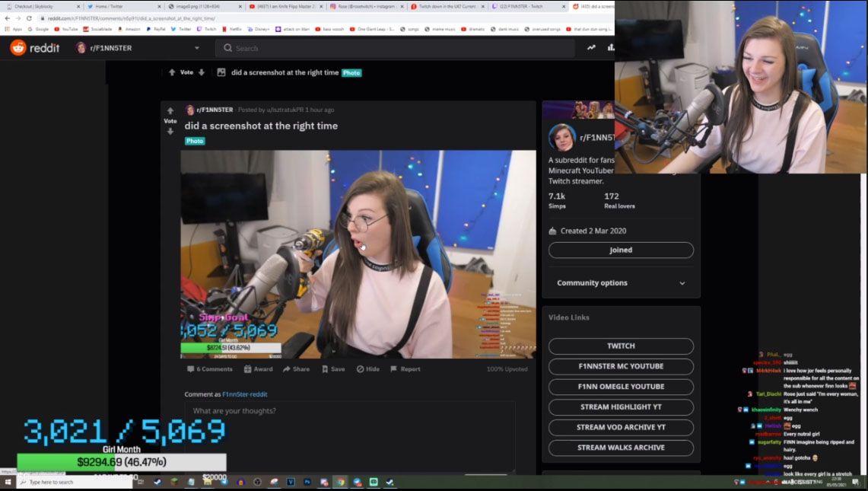Open Photoshop from the taskbar
The image size is (868, 491).
[x=307, y=482]
